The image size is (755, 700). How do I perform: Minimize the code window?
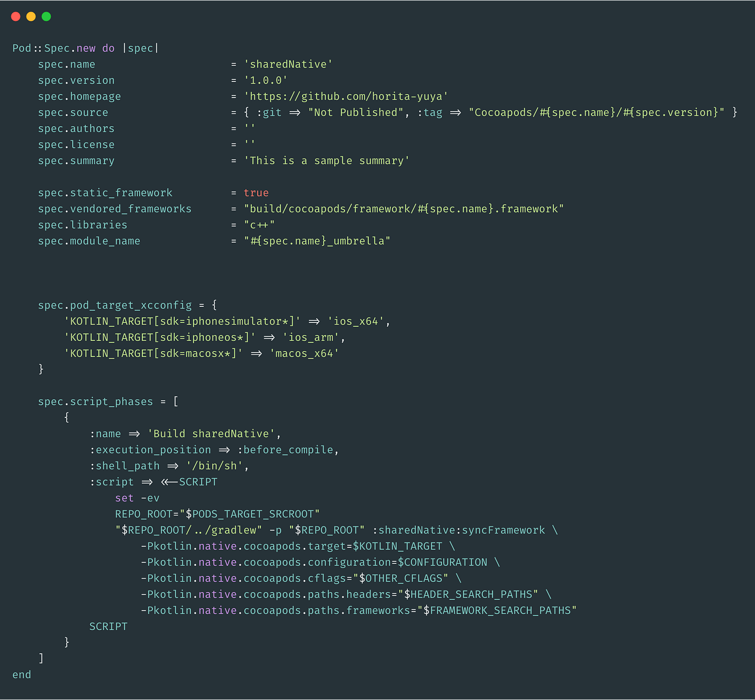[x=31, y=16]
